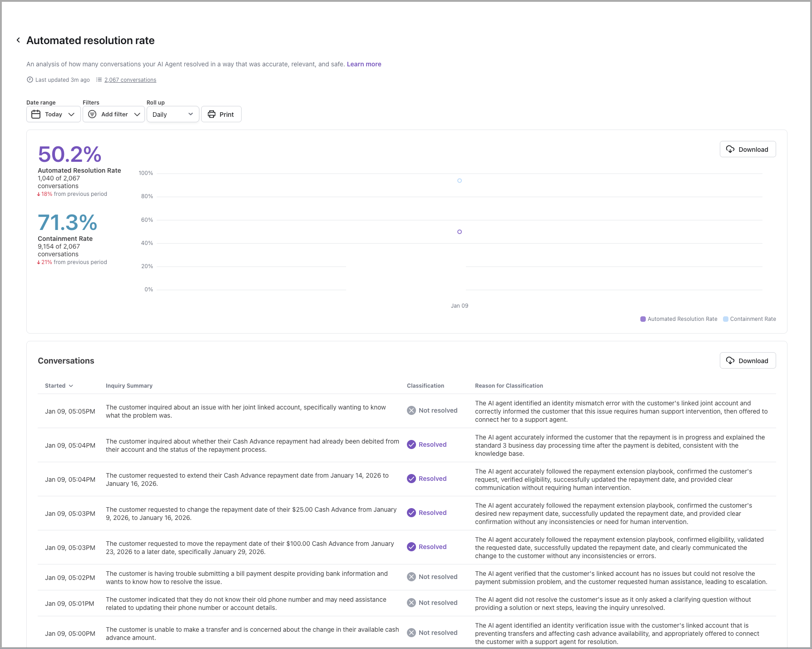Open the Daily roll up dropdown
The image size is (812, 649).
pyautogui.click(x=173, y=115)
